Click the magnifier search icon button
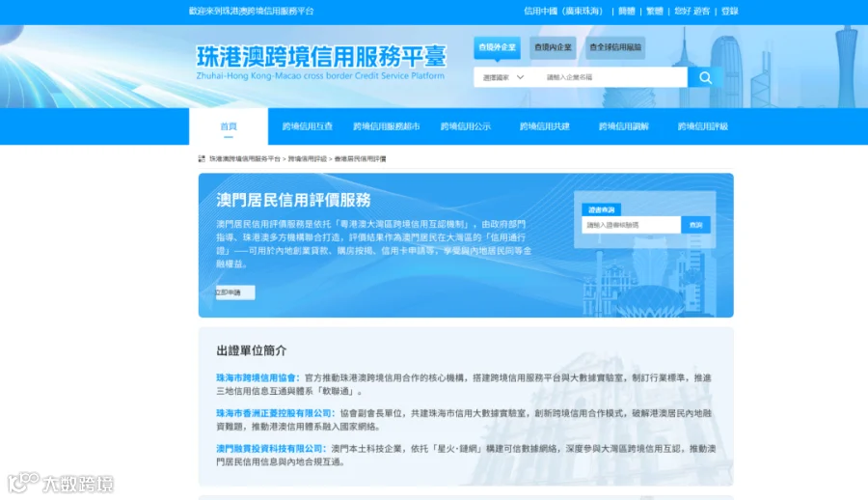This screenshot has height=500, width=868. [705, 77]
